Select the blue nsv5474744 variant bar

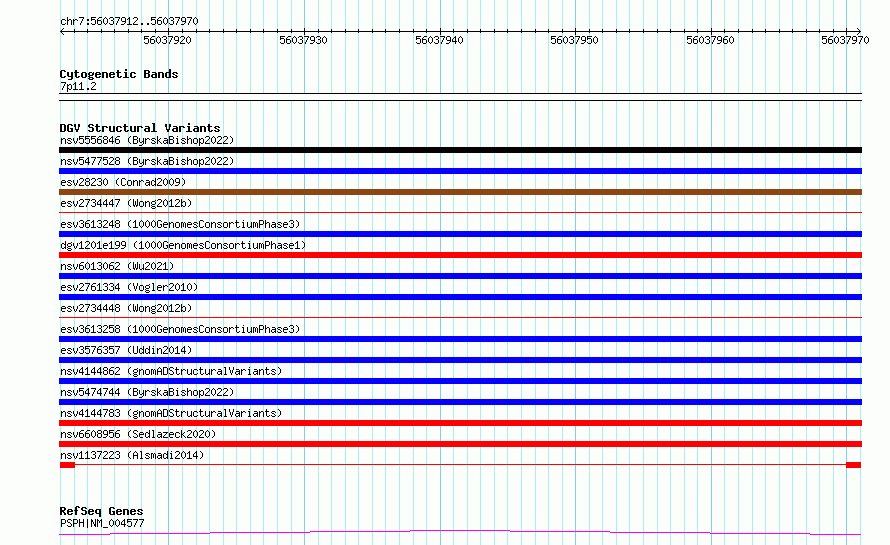[x=460, y=402]
